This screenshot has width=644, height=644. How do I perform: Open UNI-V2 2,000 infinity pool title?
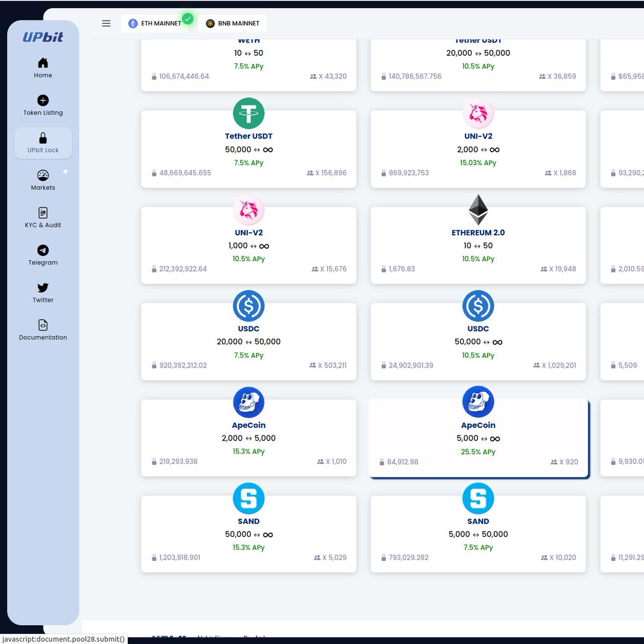click(478, 136)
